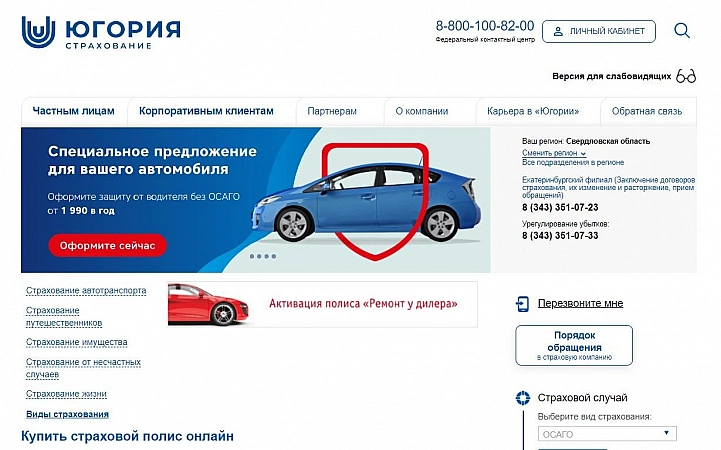721x450 pixels.
Task: Select the first banner carousel dot
Action: (x=252, y=256)
